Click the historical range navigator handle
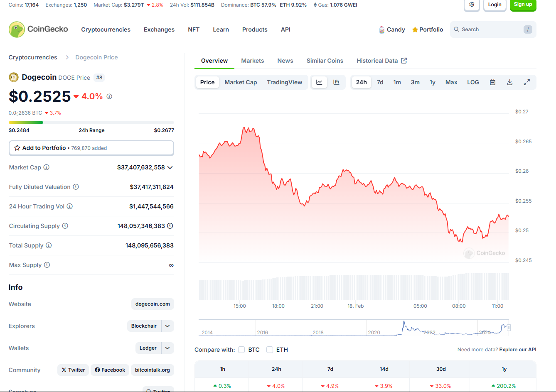The height and width of the screenshot is (392, 556). [509, 328]
